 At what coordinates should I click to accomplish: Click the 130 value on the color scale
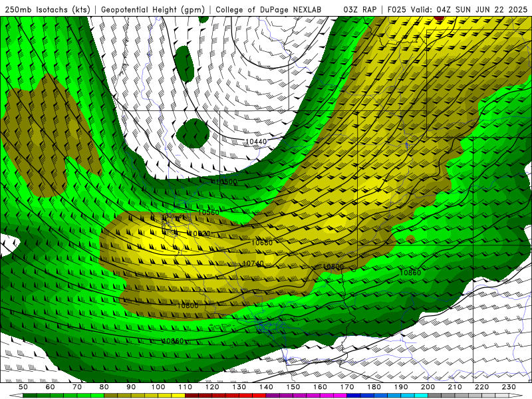239,387
